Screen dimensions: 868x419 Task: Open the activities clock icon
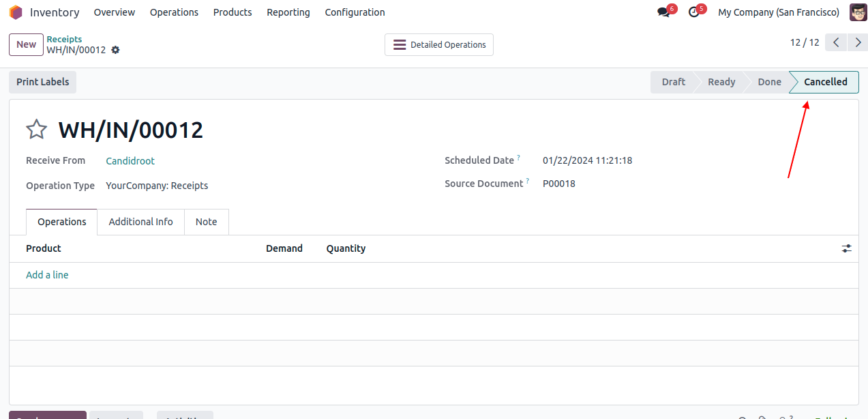[694, 12]
